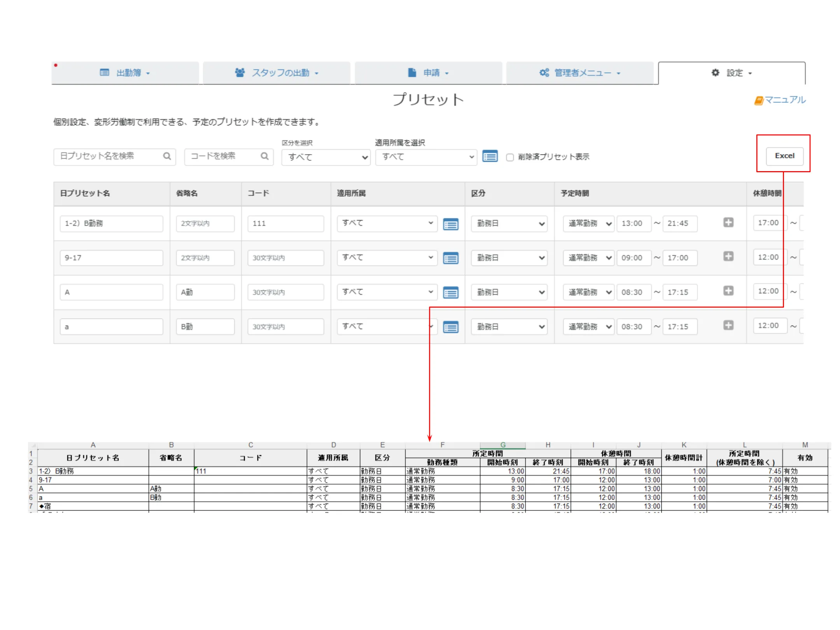Click the 111 code input field
The height and width of the screenshot is (630, 840).
(x=285, y=224)
